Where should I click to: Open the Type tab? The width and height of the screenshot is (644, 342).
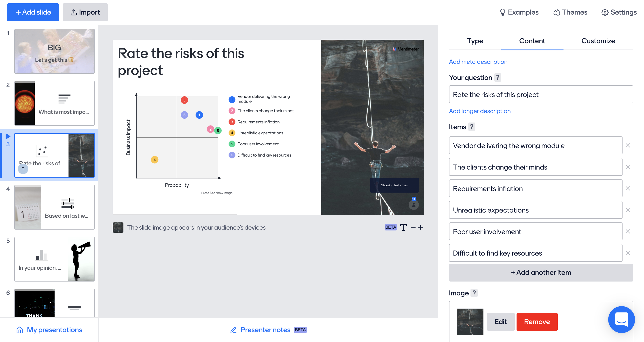point(475,41)
